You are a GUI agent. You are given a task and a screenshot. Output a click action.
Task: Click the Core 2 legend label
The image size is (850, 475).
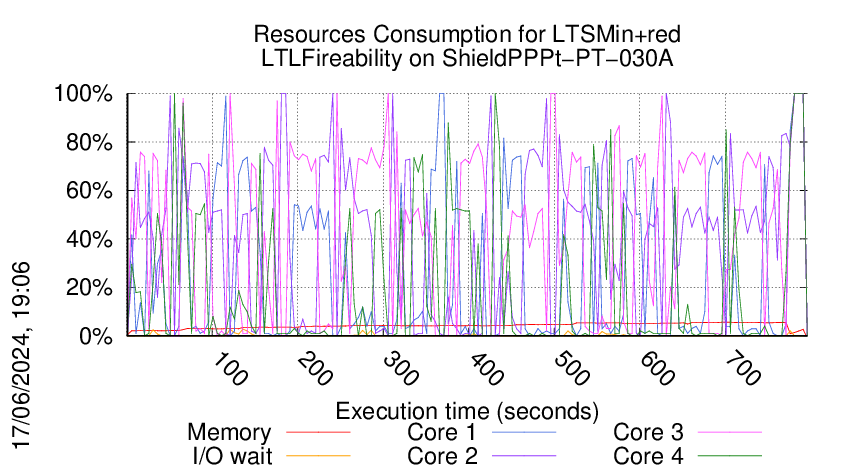point(442,456)
